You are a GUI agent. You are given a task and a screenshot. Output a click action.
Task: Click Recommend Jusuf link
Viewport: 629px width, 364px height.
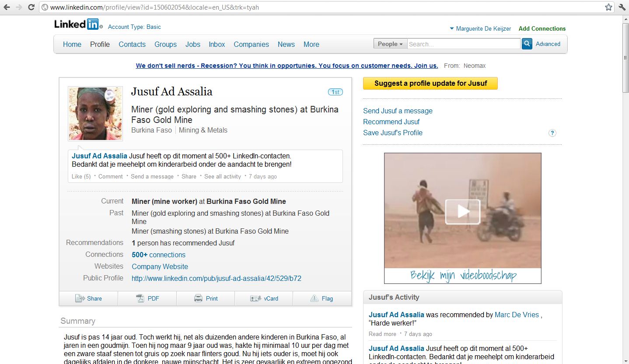(391, 122)
